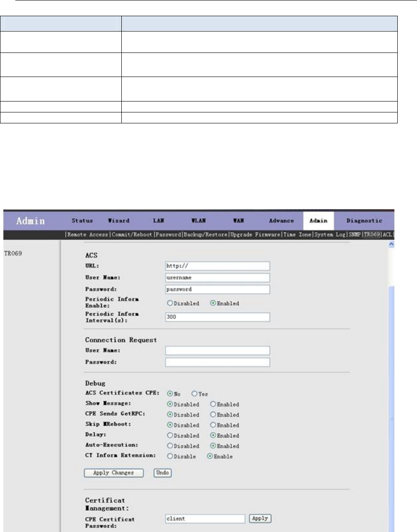Set Delay to Disabled
Screen dimensions: 417x532
(x=169, y=436)
